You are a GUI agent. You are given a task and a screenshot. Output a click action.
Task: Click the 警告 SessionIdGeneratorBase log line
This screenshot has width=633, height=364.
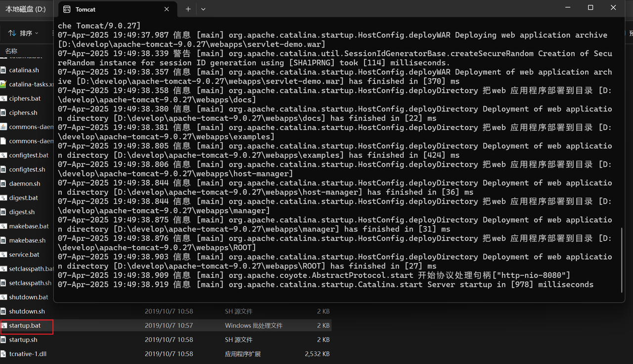(x=335, y=58)
